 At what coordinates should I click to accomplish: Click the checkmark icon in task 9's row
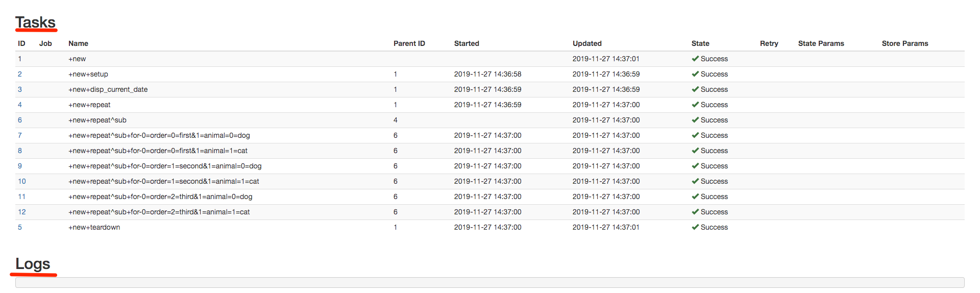(695, 166)
